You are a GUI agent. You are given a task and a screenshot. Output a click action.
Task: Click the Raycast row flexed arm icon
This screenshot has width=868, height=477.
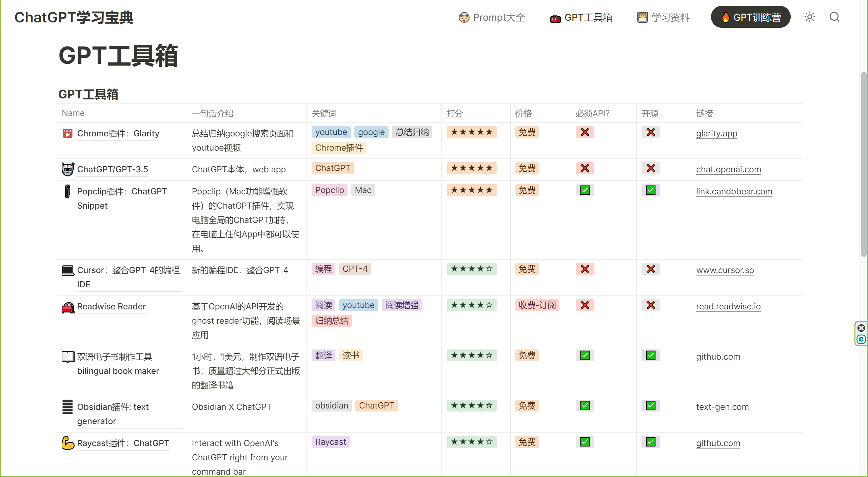click(x=67, y=443)
